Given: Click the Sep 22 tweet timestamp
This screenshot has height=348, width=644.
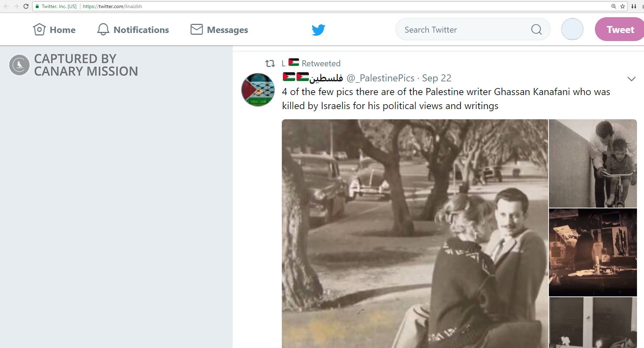Looking at the screenshot, I should pyautogui.click(x=437, y=78).
